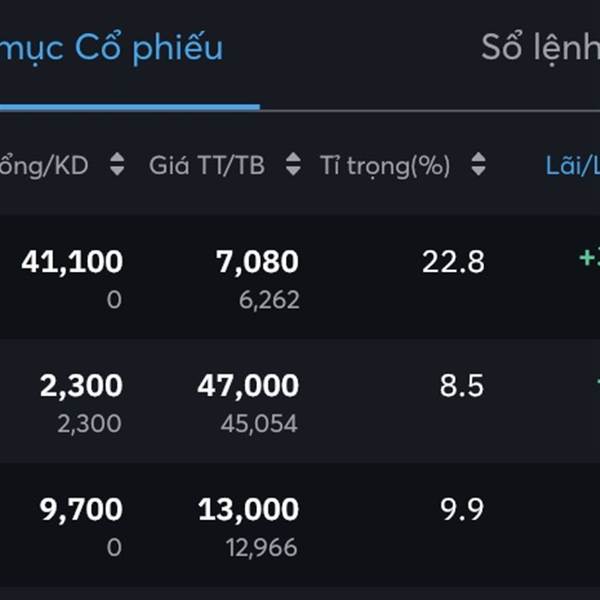Open the Lãi/Lỗ column header link
Image resolution: width=600 pixels, height=600 pixels.
pyautogui.click(x=572, y=166)
